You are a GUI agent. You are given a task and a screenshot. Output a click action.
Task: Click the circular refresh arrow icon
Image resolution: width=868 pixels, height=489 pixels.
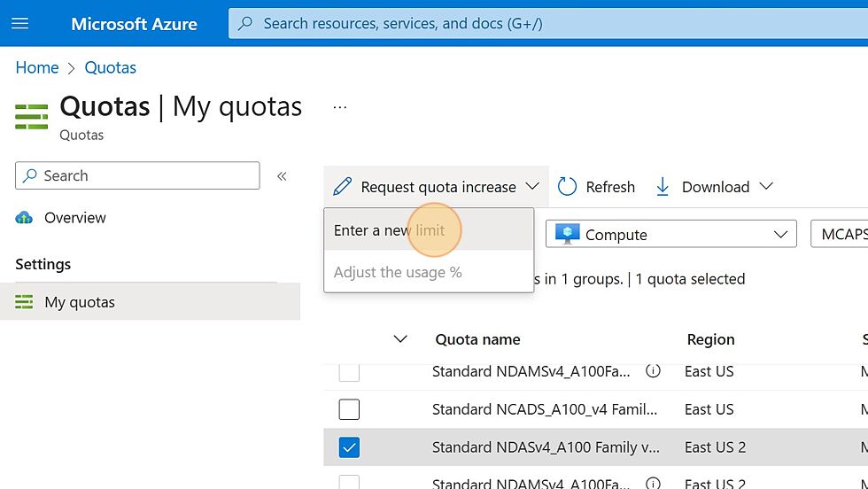(x=567, y=187)
